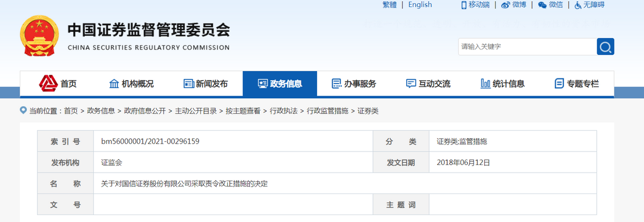Click the monitor icon beside 政务信息
Viewport: 644px width, 222px height.
coord(262,84)
